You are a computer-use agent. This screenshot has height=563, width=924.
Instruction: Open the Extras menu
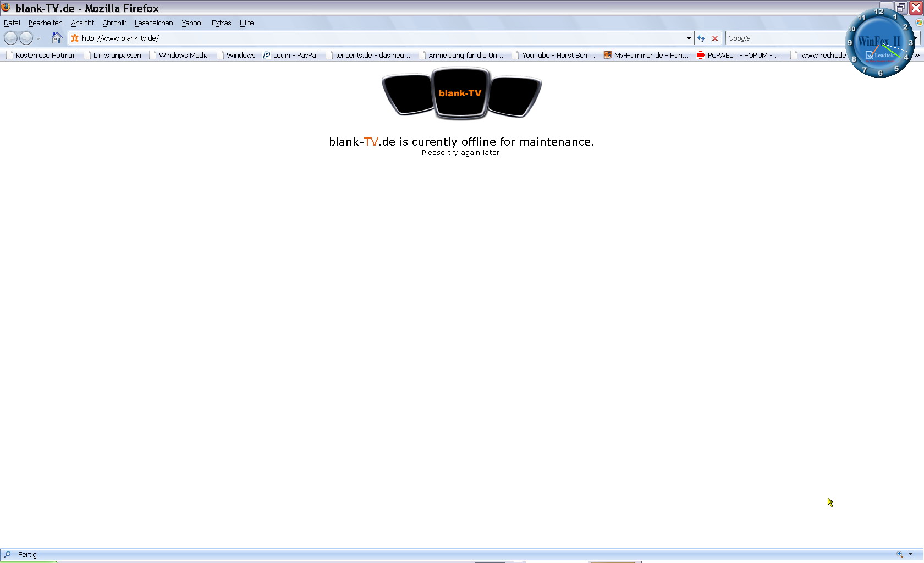click(x=222, y=23)
